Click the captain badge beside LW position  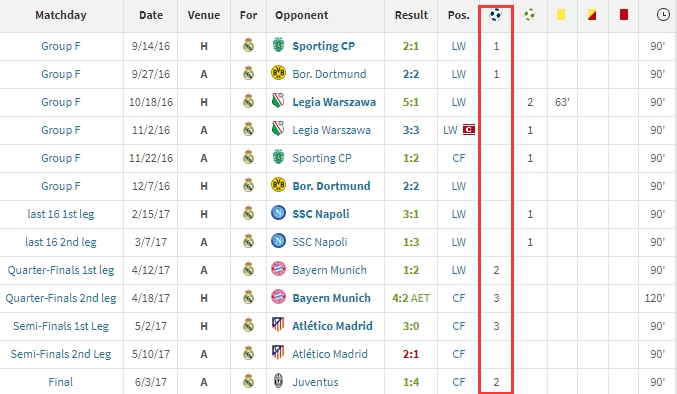point(469,129)
